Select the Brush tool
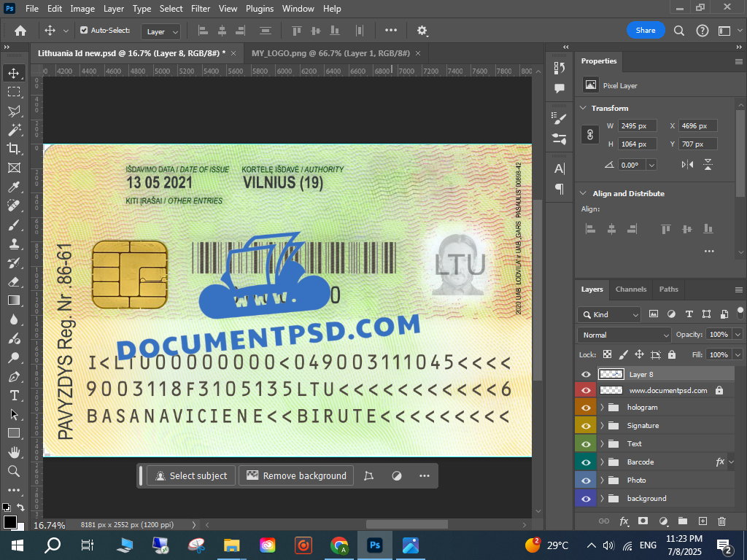This screenshot has width=747, height=560. [x=14, y=225]
